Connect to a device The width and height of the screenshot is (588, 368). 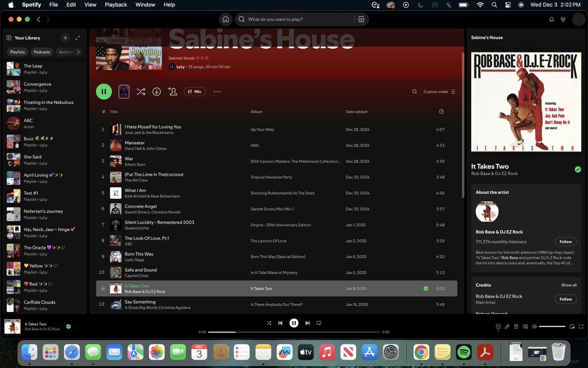525,326
